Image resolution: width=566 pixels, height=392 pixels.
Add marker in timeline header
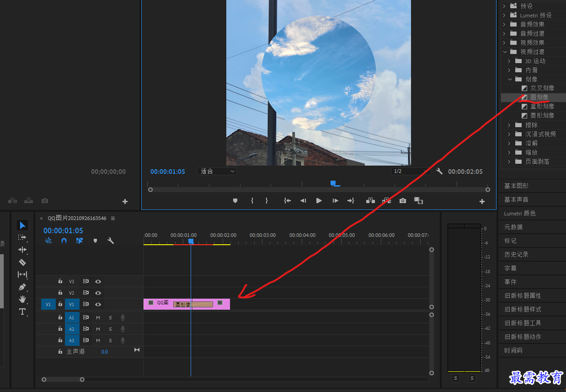[95, 241]
